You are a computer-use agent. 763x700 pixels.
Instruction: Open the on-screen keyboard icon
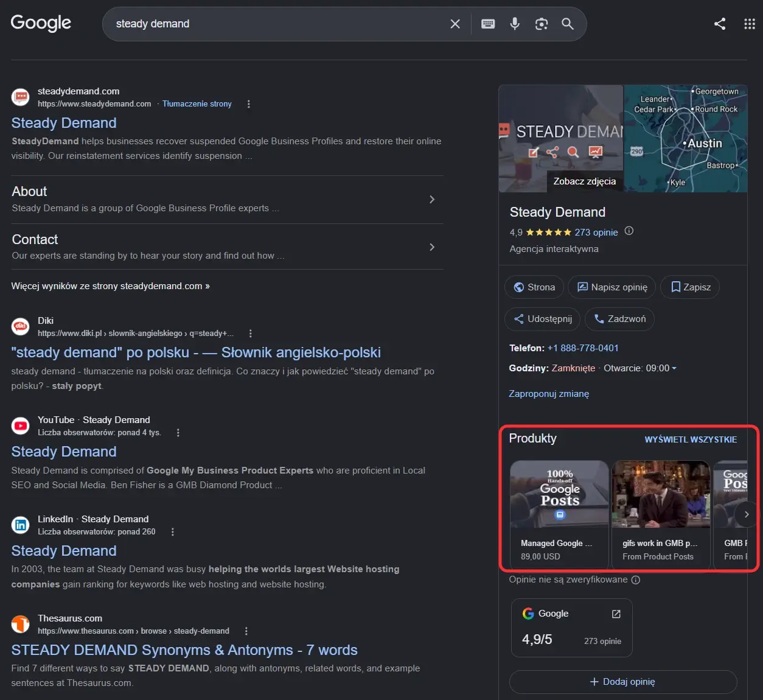[488, 24]
